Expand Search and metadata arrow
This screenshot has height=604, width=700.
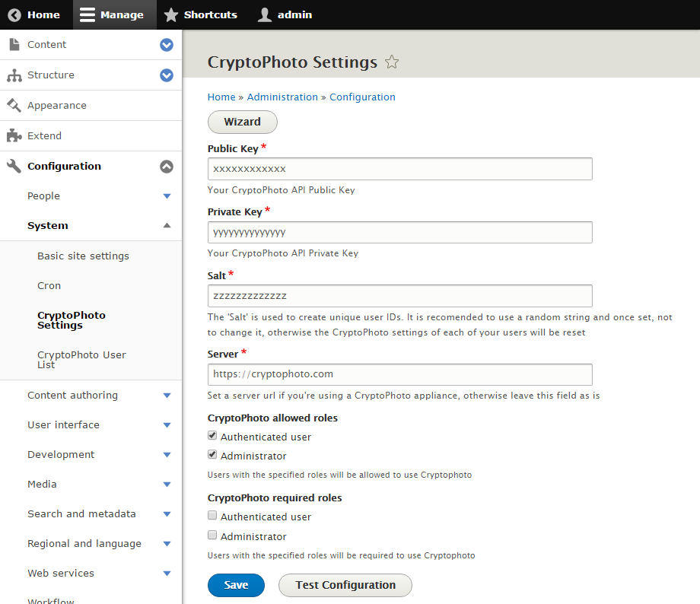(167, 514)
